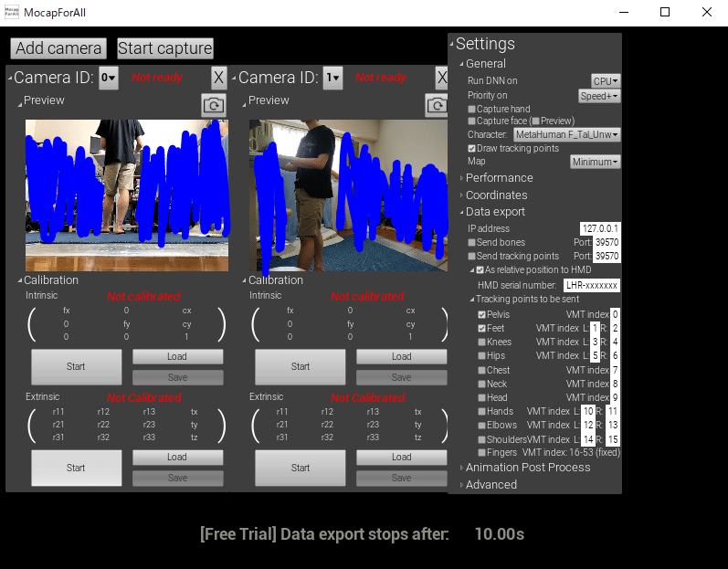Start extrinsic calibration for Camera 1
Image resolution: width=728 pixels, height=569 pixels.
click(x=300, y=468)
